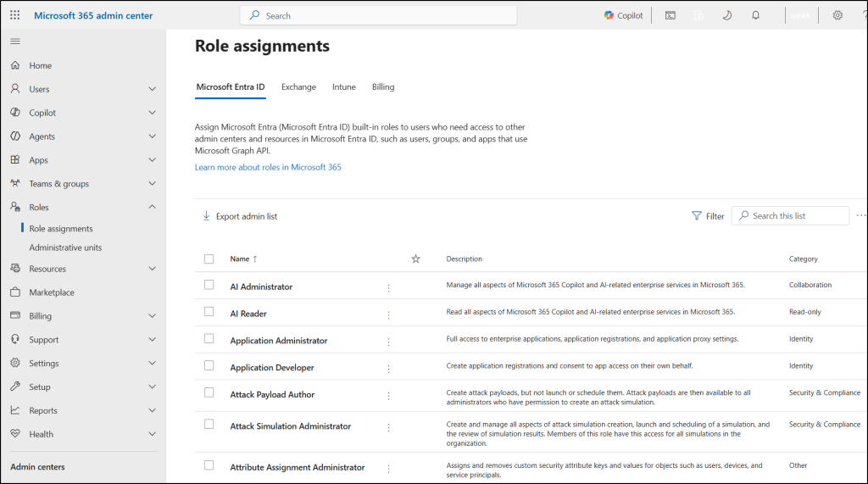Click the Marketplace bag icon
The height and width of the screenshot is (484, 868).
[15, 292]
